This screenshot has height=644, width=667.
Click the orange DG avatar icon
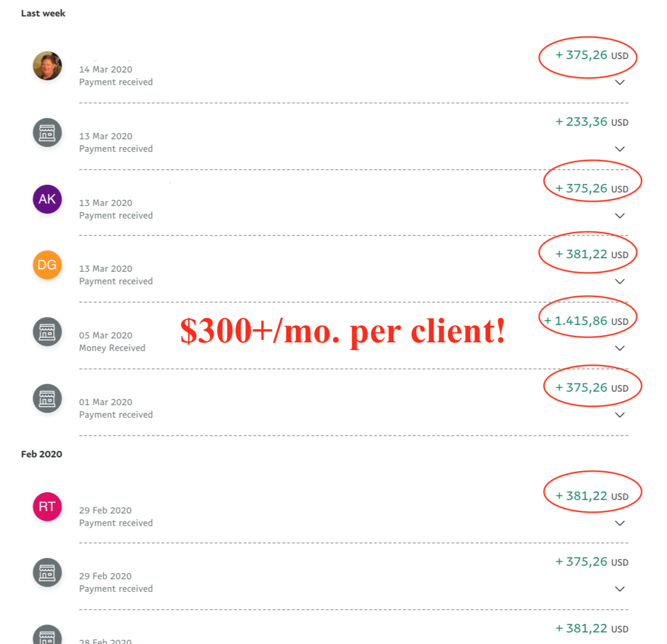(x=47, y=265)
